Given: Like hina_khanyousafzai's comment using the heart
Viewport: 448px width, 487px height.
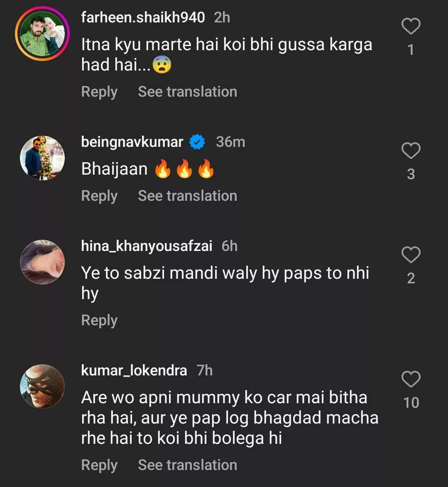Looking at the screenshot, I should pyautogui.click(x=411, y=255).
